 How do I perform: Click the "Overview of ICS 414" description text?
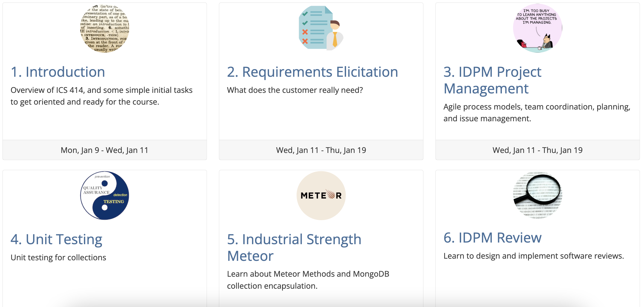101,96
